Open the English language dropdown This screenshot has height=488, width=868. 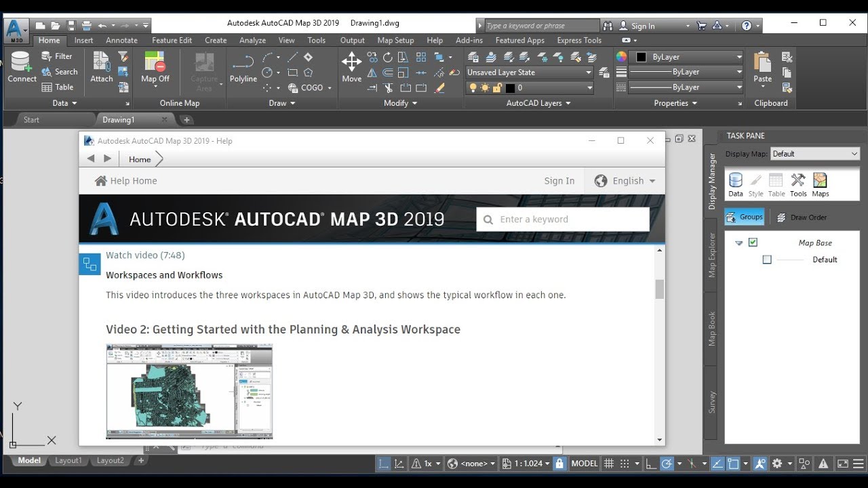[x=625, y=181]
